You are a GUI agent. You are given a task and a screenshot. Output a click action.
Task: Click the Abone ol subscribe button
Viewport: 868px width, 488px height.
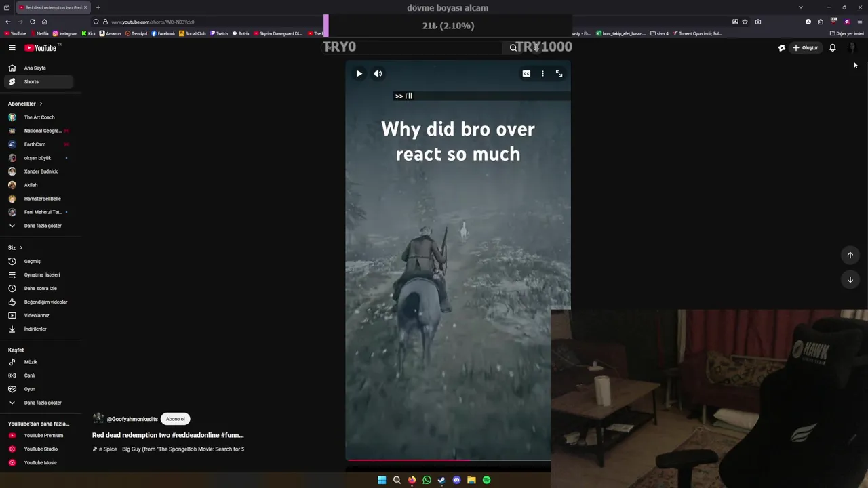(x=175, y=419)
